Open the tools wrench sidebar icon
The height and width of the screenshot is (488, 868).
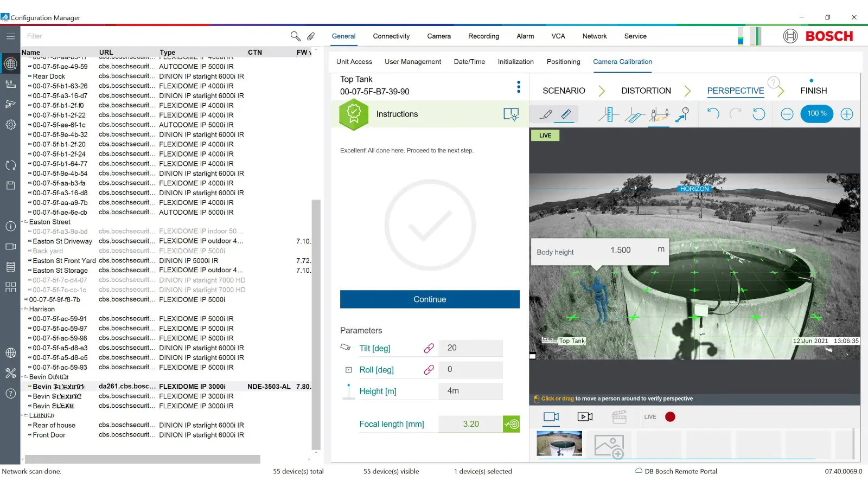[10, 373]
